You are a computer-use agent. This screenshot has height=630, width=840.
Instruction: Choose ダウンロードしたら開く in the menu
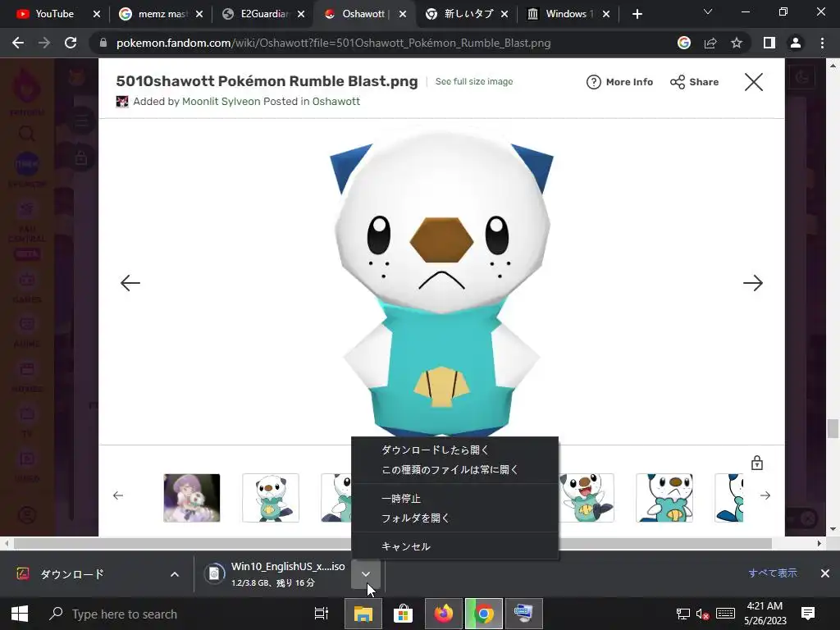454,450
